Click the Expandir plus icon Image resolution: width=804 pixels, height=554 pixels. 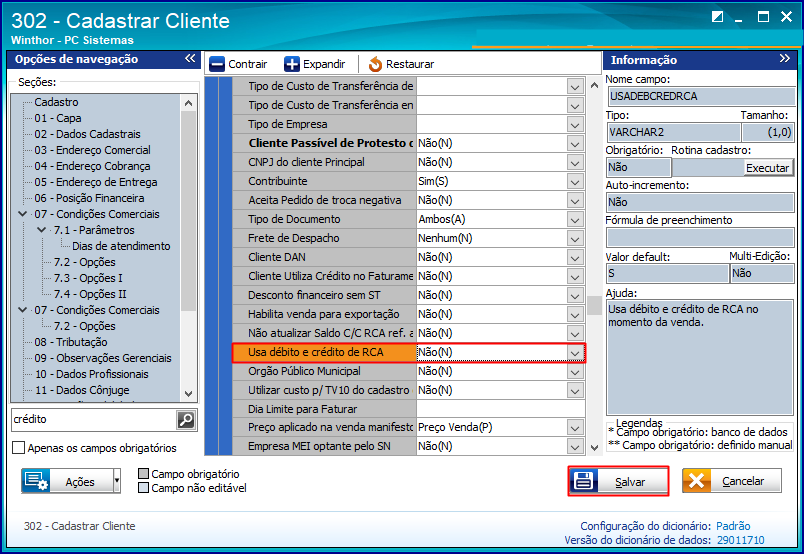tap(292, 64)
